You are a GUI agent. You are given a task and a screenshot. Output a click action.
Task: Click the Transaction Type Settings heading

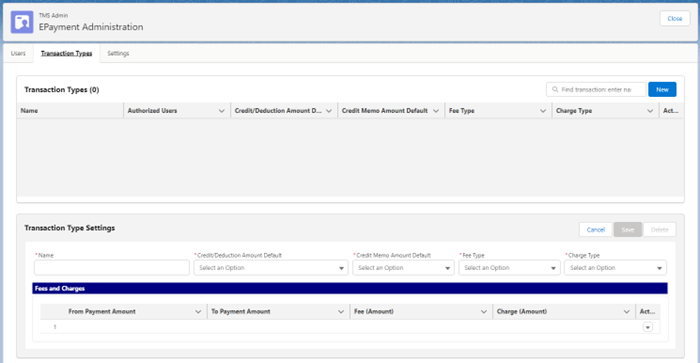point(70,228)
